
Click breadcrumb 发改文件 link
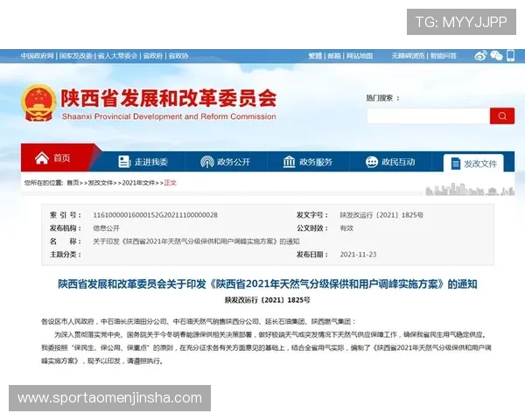coord(101,183)
